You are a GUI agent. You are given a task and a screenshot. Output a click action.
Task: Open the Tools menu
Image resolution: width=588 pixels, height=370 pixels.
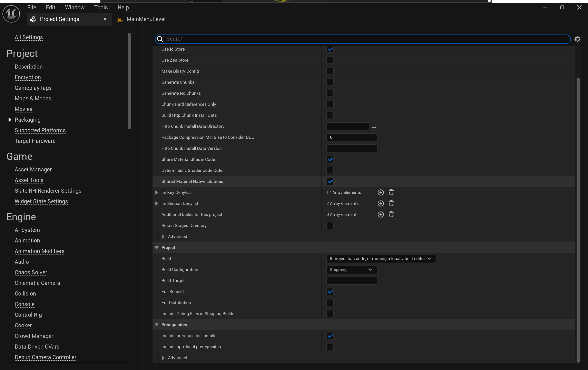tap(101, 7)
